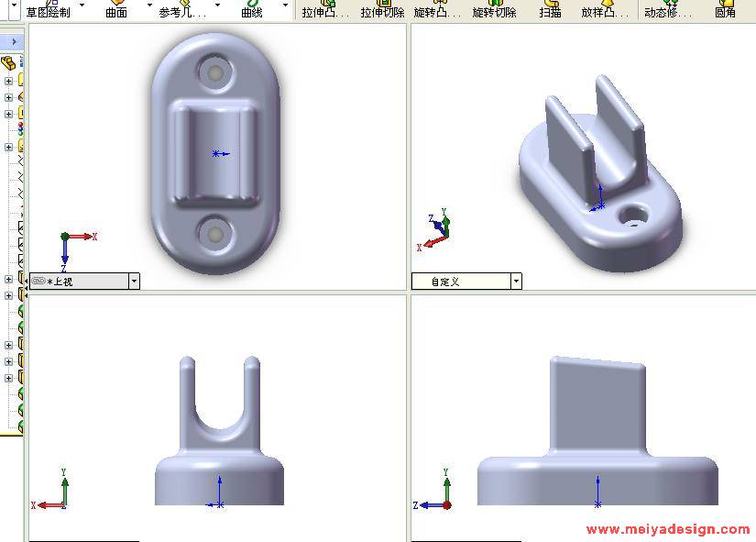Choose the Fillet tool (圆角)
This screenshot has height=542, width=756.
pos(725,10)
